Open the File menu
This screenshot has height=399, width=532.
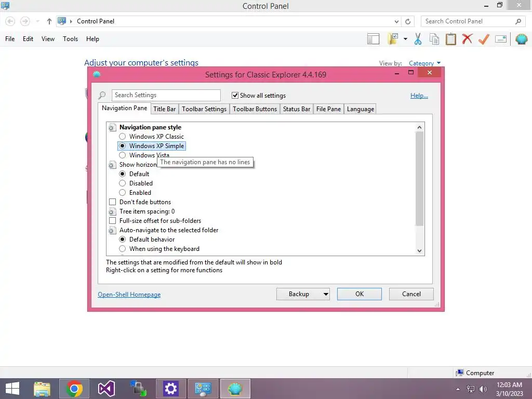tap(10, 39)
